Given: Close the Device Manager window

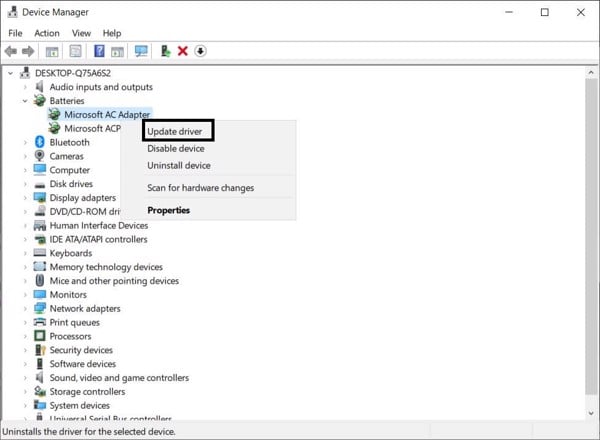Looking at the screenshot, I should [580, 12].
